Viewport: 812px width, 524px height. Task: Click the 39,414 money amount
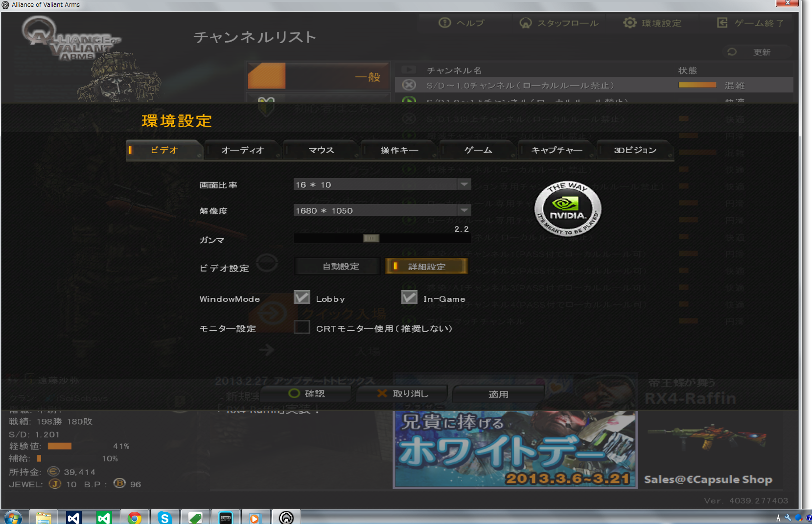[x=80, y=472]
